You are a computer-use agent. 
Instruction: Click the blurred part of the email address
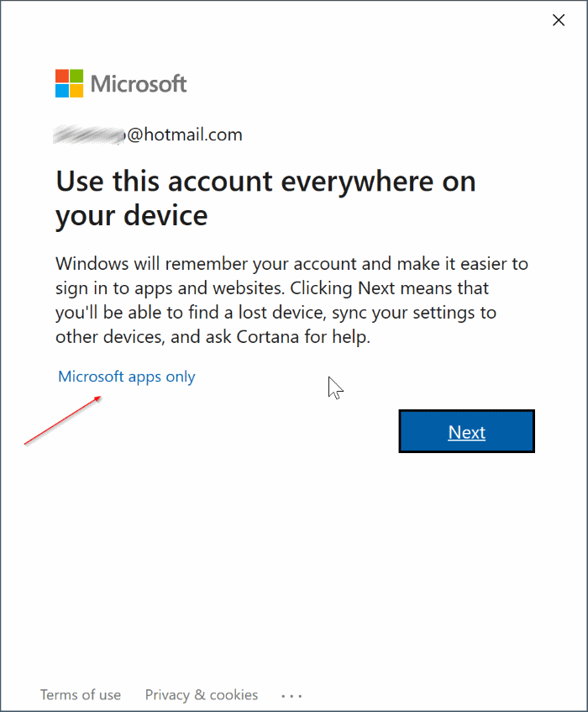click(89, 134)
